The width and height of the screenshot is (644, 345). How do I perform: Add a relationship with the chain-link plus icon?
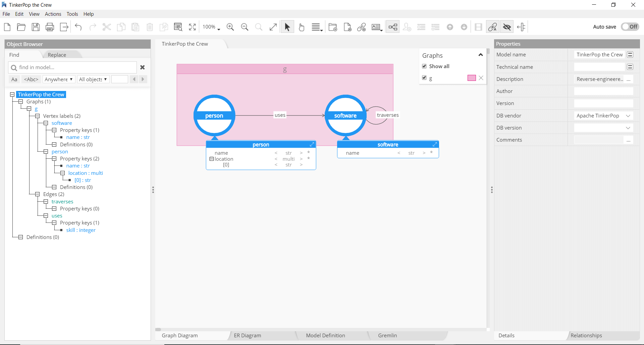tap(362, 27)
